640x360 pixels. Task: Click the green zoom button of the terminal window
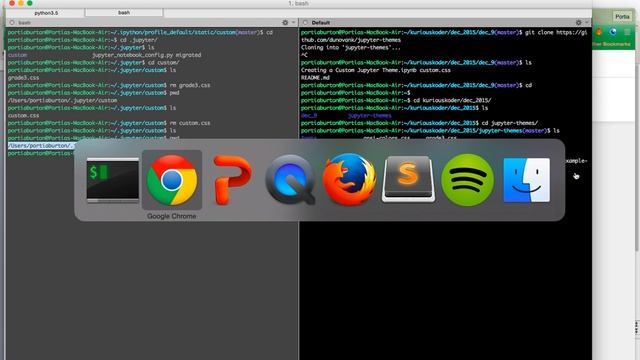click(x=30, y=3)
